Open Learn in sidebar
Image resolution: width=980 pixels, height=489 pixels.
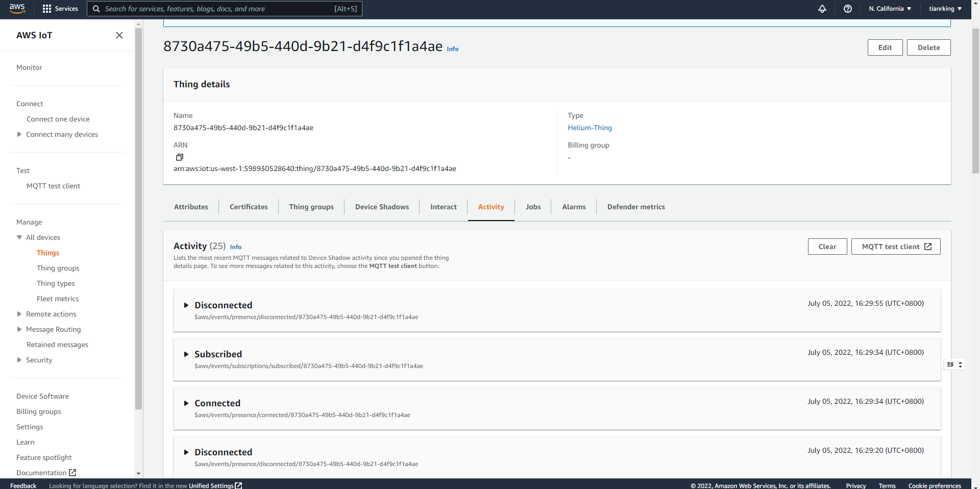(x=26, y=442)
